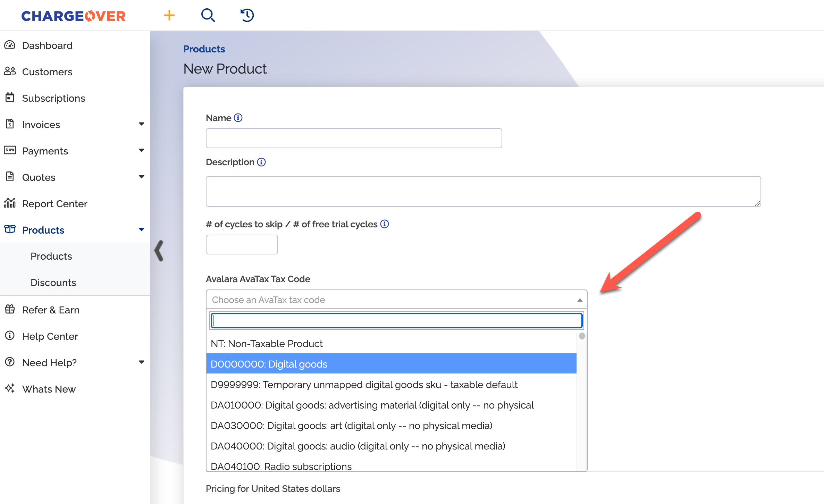Click the free trial cycles info icon

(385, 224)
